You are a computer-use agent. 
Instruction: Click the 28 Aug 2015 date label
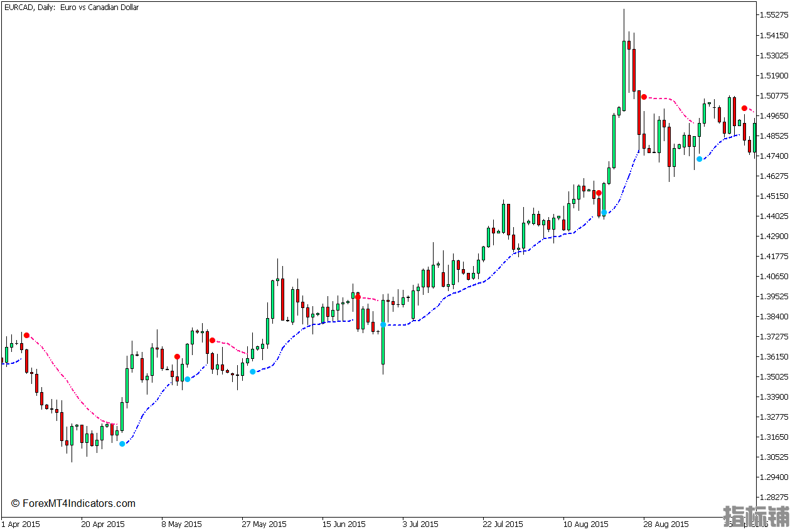(666, 524)
